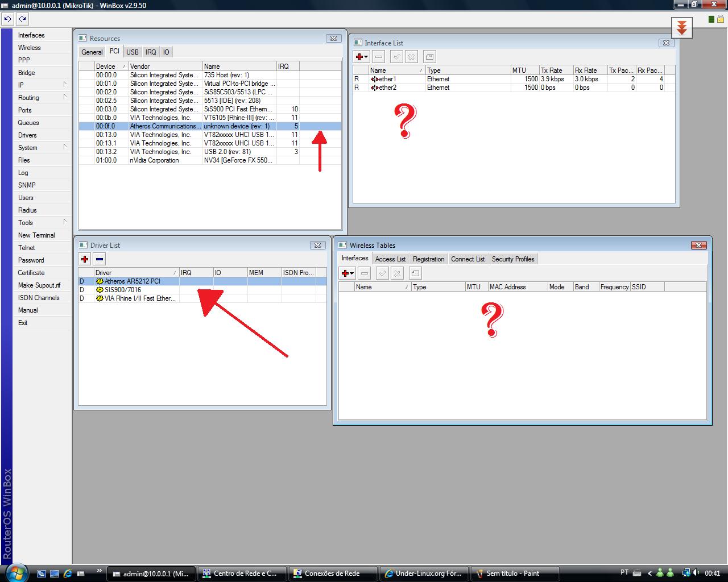
Task: Show hidden tray icons with the arrow
Action: [650, 573]
